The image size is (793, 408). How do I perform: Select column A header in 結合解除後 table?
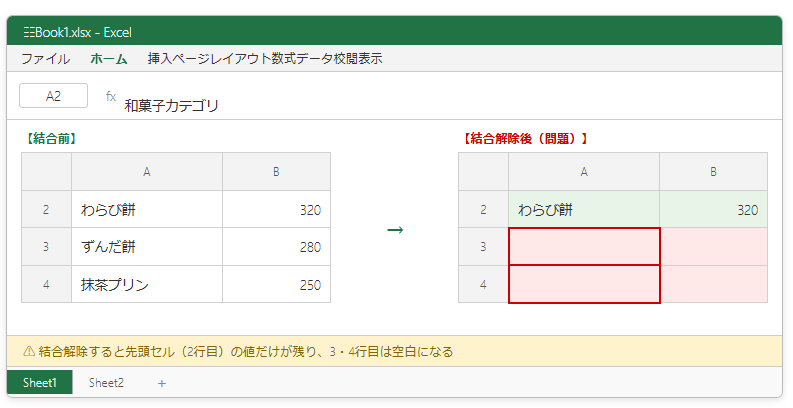coord(584,172)
